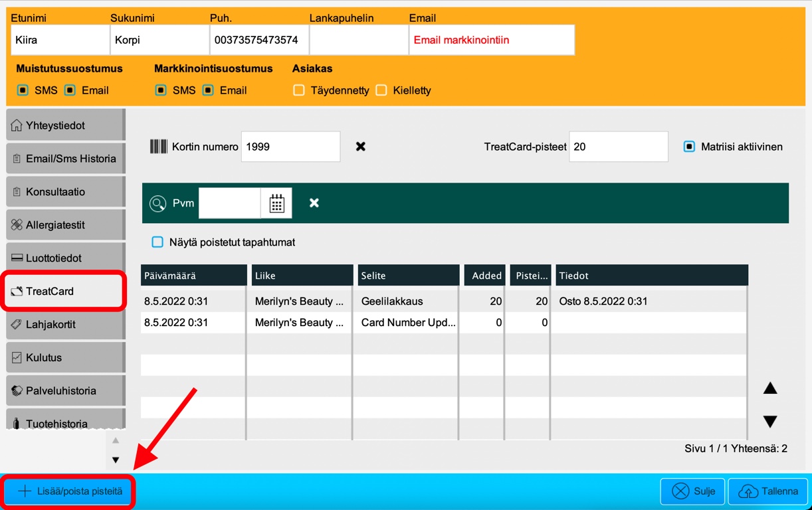Viewport: 812px width, 510px height.
Task: Enable Näytä poistetut tapahtumat checkbox
Action: 157,242
